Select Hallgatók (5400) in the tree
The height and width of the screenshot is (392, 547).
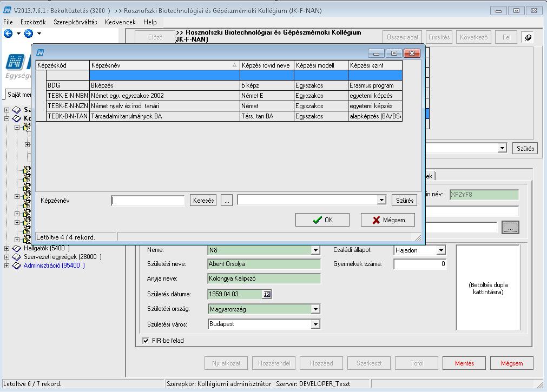47,248
